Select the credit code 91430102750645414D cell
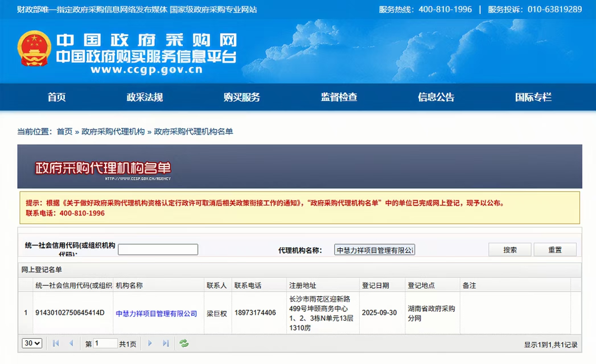The width and height of the screenshot is (596, 364). (73, 313)
